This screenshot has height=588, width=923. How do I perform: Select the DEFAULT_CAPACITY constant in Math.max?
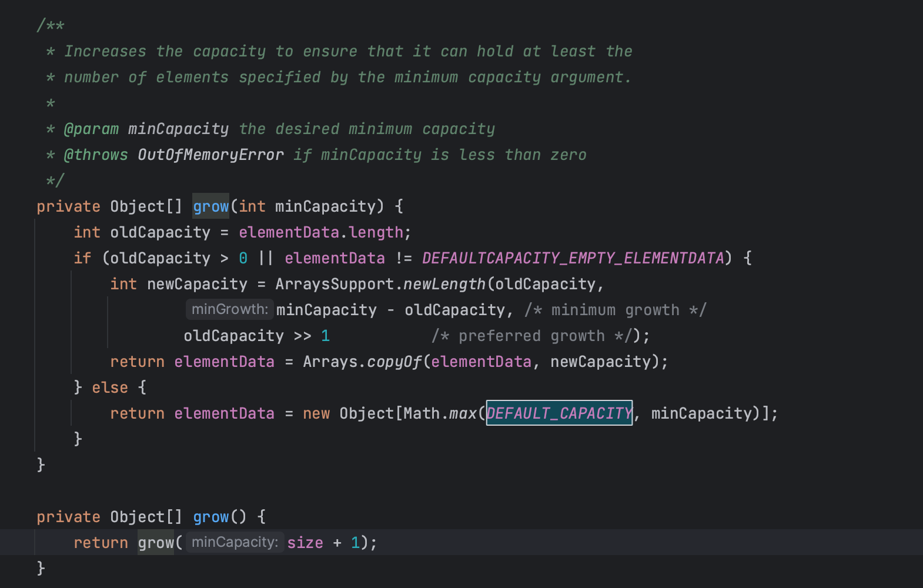click(x=559, y=413)
